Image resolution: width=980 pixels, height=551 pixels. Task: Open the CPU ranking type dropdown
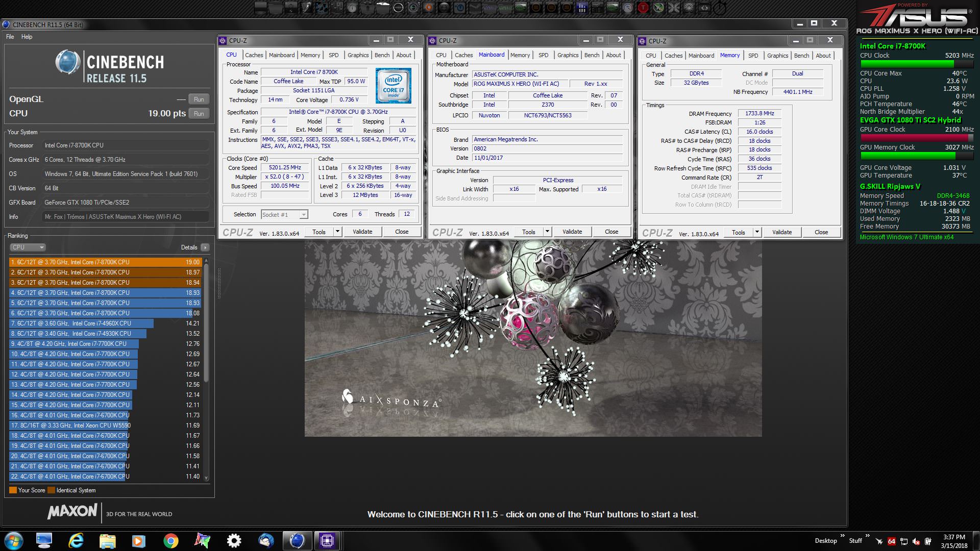point(28,247)
